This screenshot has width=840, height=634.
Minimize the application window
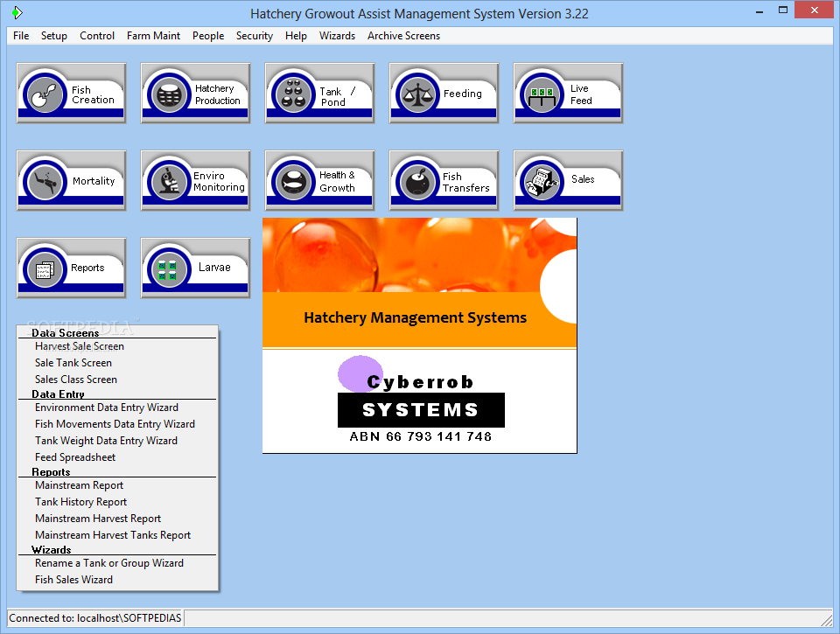[759, 11]
